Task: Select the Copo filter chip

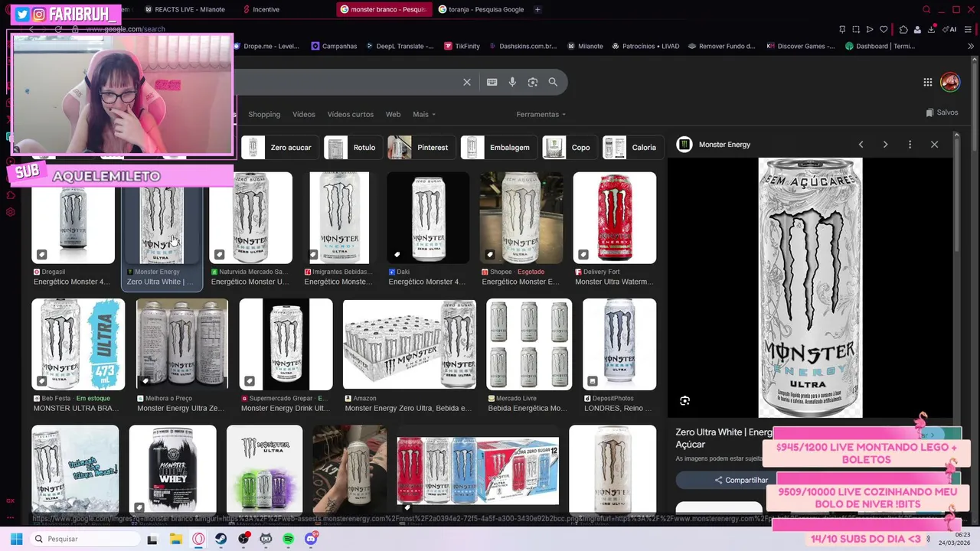Action: [x=568, y=147]
